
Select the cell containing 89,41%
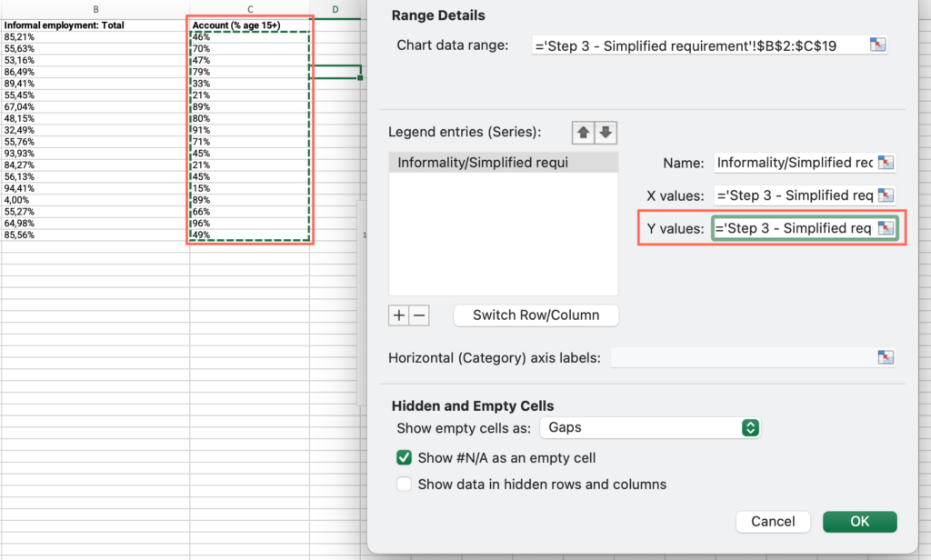(95, 84)
